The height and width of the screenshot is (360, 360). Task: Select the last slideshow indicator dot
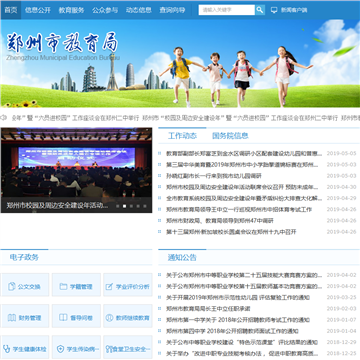point(145,206)
